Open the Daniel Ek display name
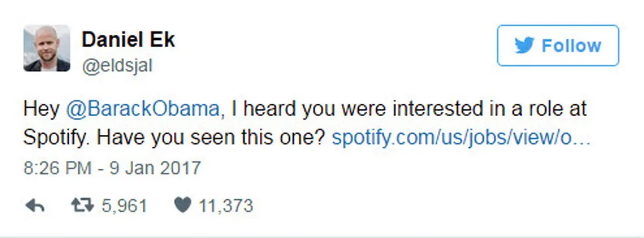Image resolution: width=644 pixels, height=238 pixels. pos(128,39)
